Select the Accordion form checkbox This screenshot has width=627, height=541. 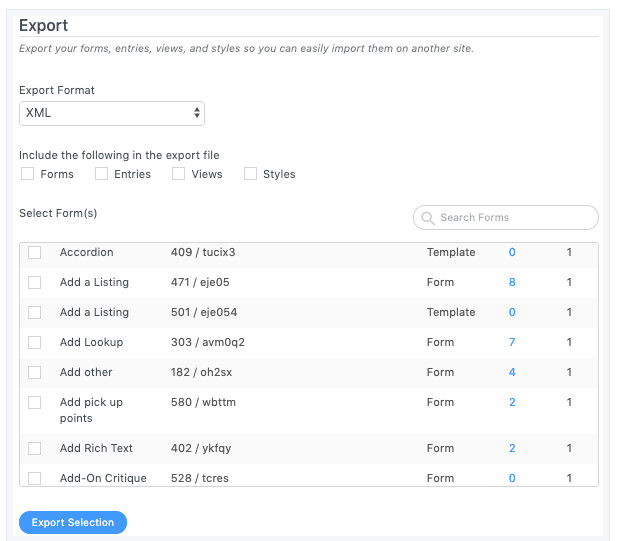(x=35, y=253)
